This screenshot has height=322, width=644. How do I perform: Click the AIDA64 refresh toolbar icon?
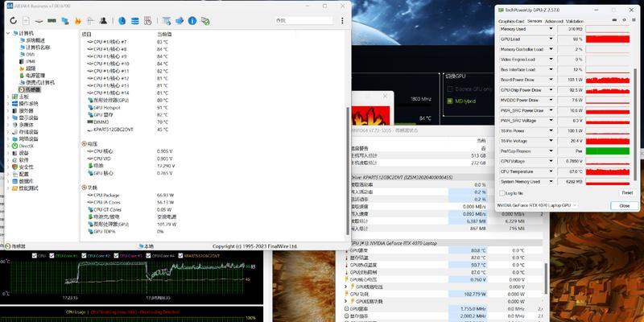(x=13, y=21)
